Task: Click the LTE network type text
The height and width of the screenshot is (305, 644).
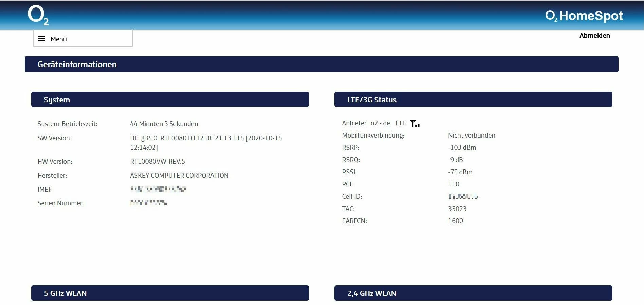Action: 401,123
